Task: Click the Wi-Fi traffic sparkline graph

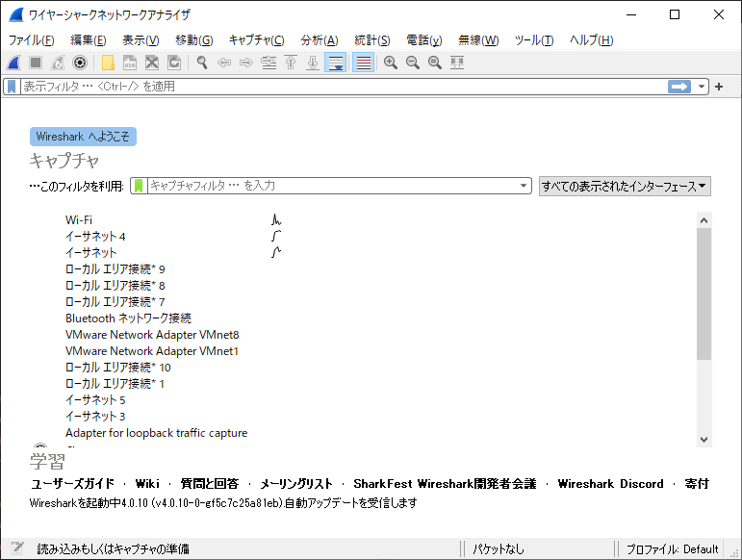Action: coord(276,220)
